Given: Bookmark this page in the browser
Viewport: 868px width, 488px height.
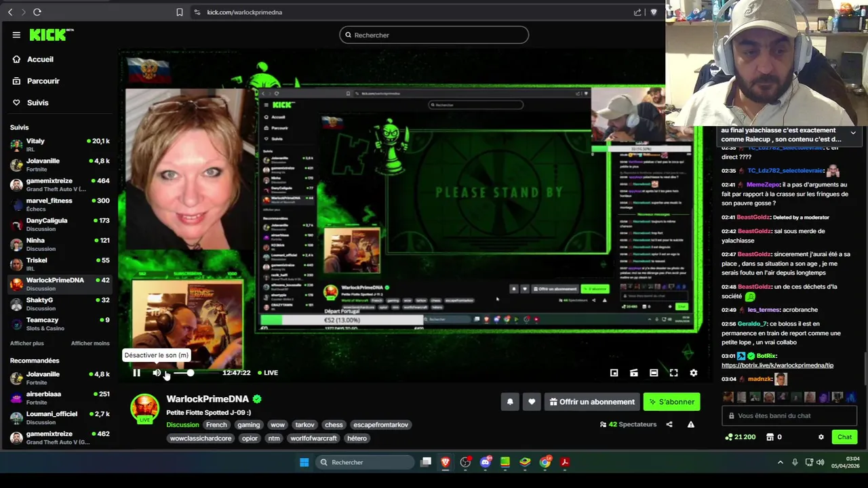Looking at the screenshot, I should [180, 12].
